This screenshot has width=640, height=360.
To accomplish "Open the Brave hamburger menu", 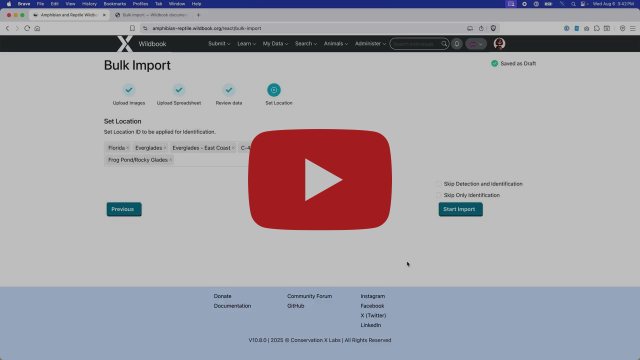I will click(x=633, y=28).
